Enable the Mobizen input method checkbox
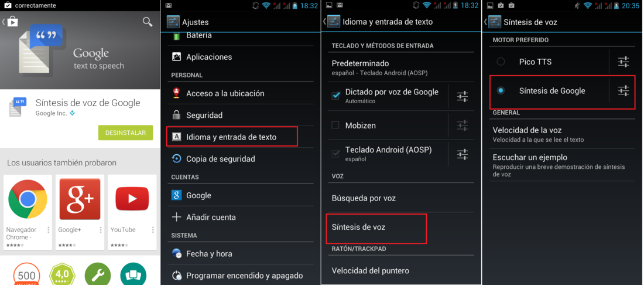This screenshot has height=285, width=644. (x=335, y=125)
